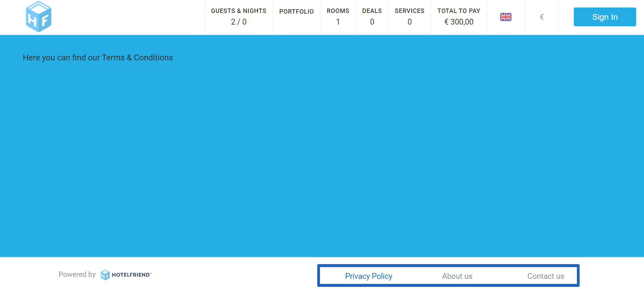The image size is (644, 289).
Task: Click the HF cube logo in the header
Action: pos(39,17)
